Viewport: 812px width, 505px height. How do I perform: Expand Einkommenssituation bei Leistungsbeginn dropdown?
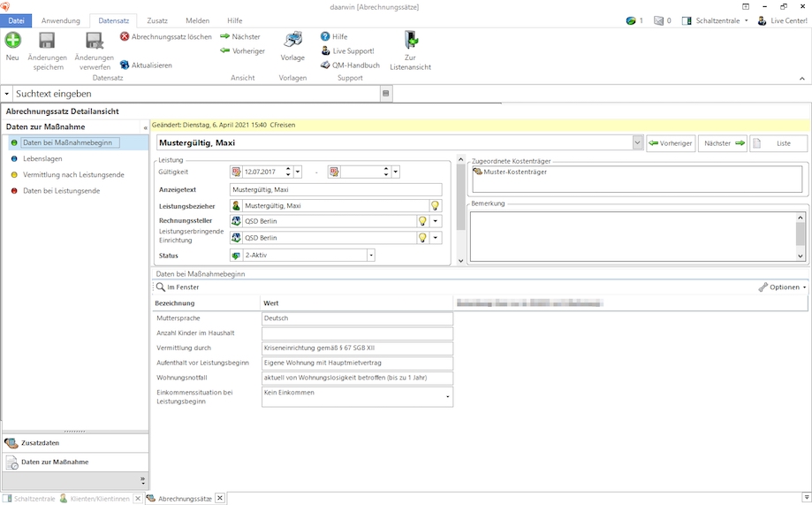pos(448,397)
